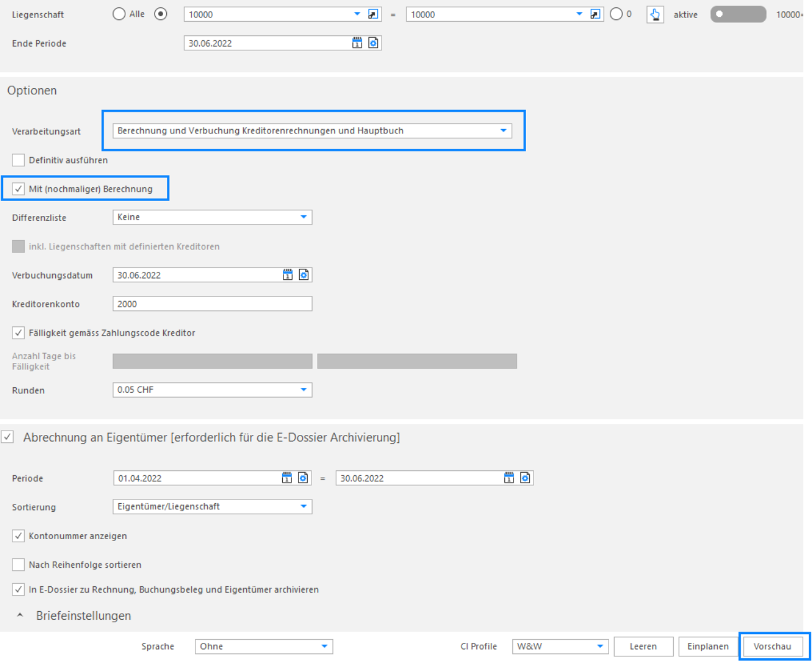Viewport: 812px width, 667px height.
Task: Uncheck Mit (nochmaliger) Berechnung
Action: tap(19, 189)
